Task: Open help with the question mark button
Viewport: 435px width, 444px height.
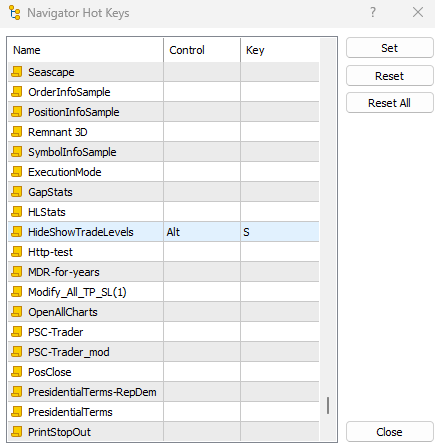Action: click(x=373, y=13)
